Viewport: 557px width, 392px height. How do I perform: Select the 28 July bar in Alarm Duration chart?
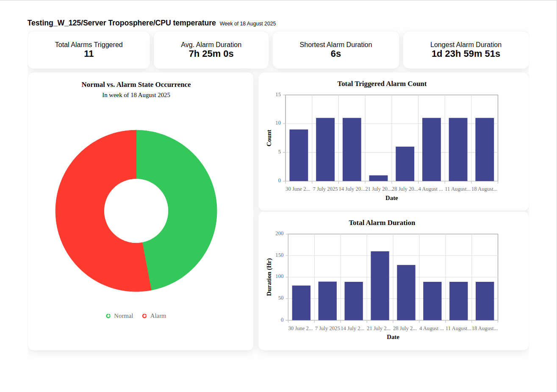(406, 292)
